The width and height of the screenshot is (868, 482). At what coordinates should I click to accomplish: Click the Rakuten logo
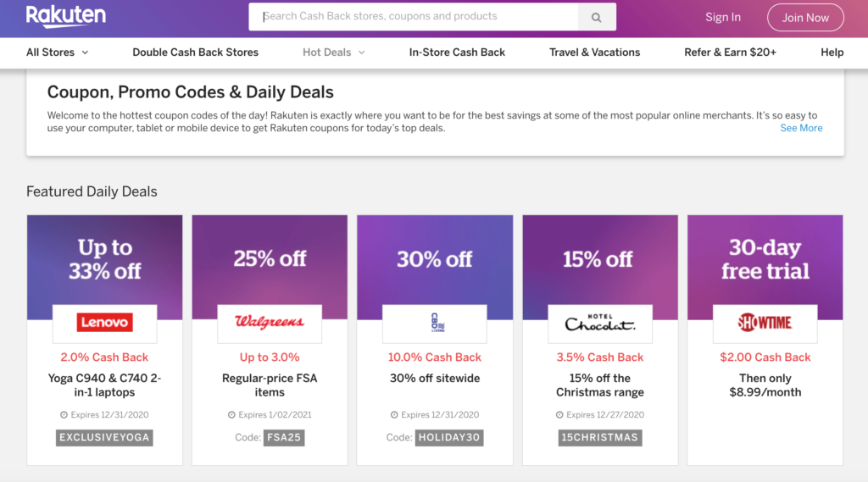65,16
